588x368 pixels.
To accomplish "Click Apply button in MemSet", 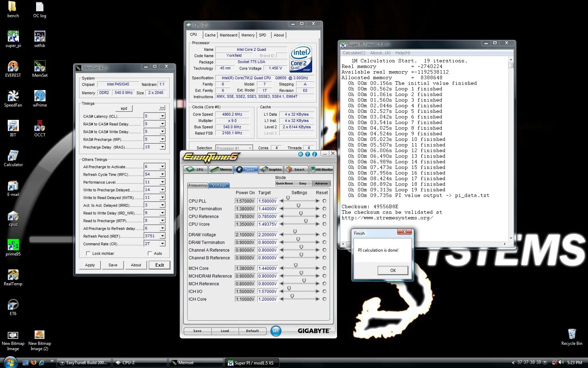I will coord(90,265).
